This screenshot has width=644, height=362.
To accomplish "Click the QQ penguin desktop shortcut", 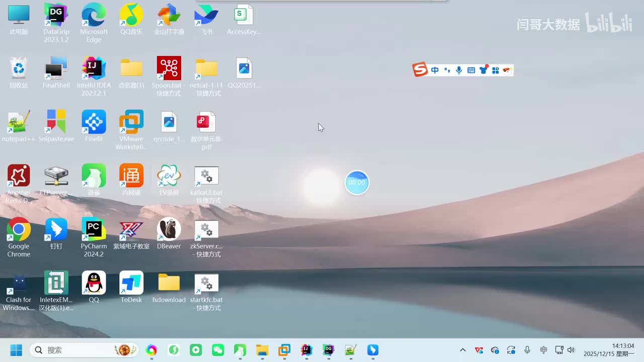I will [x=94, y=288].
